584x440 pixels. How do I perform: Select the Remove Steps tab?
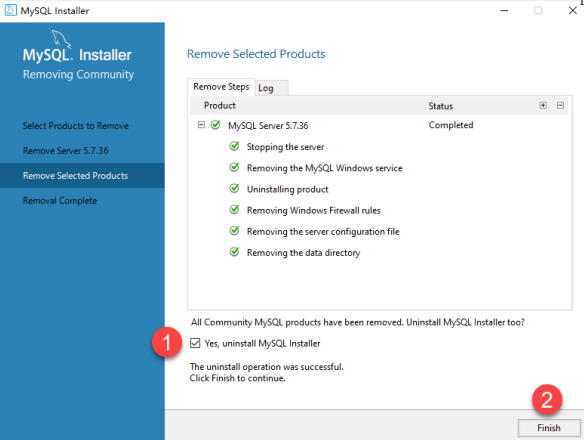tap(221, 87)
